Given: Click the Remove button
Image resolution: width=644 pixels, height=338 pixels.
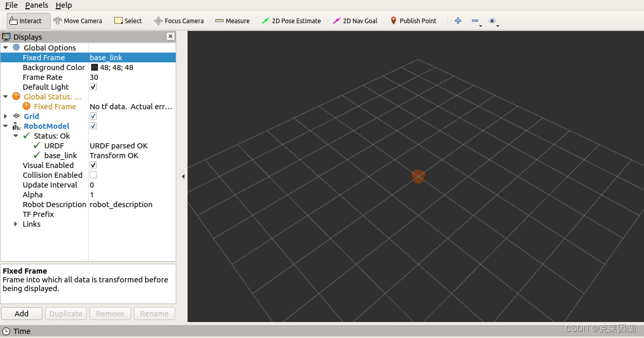Looking at the screenshot, I should coord(110,313).
